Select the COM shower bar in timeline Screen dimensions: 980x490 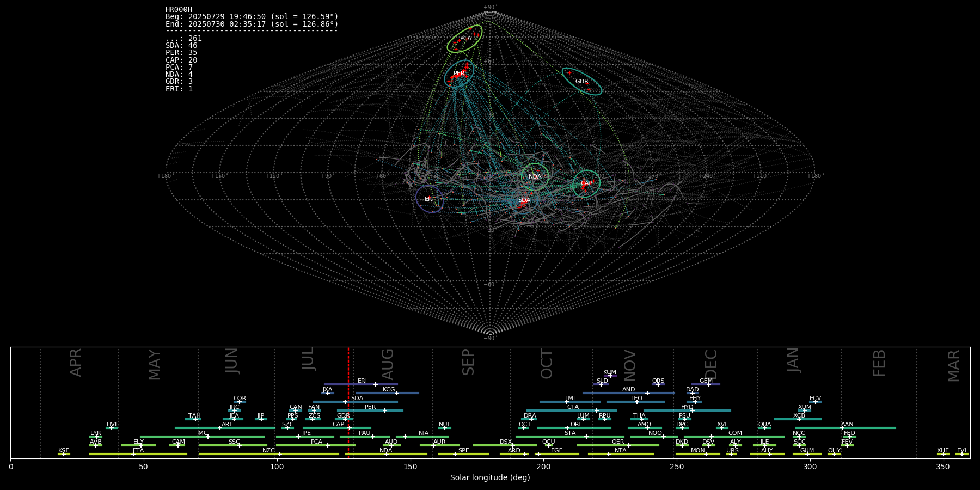pyautogui.click(x=734, y=437)
